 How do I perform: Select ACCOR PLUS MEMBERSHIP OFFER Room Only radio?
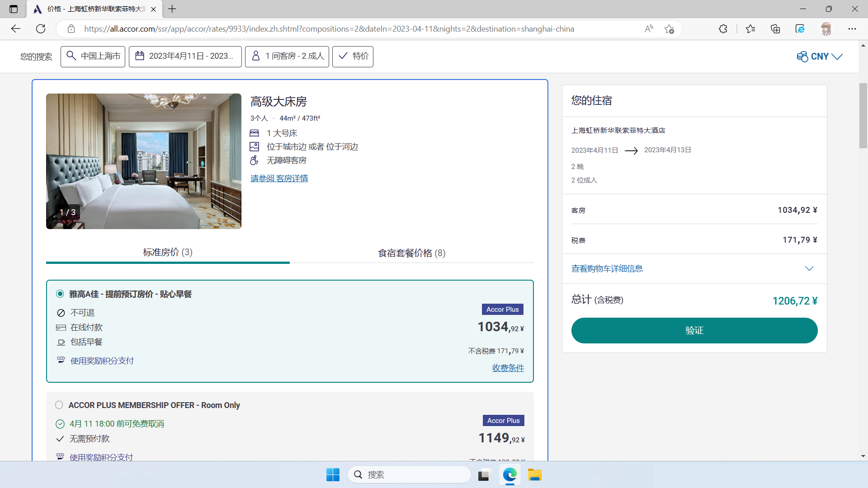point(59,405)
